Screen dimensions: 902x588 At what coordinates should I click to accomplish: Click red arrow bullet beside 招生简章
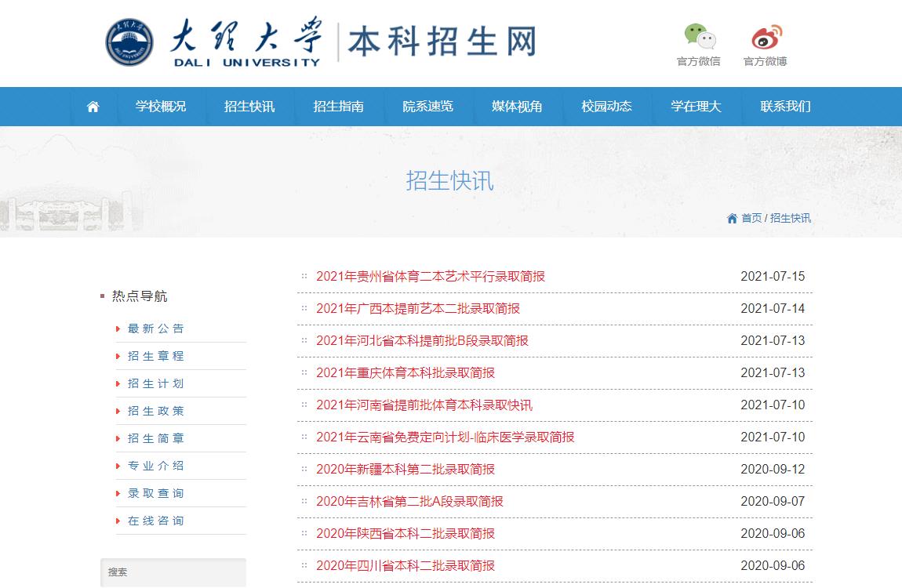(x=118, y=439)
